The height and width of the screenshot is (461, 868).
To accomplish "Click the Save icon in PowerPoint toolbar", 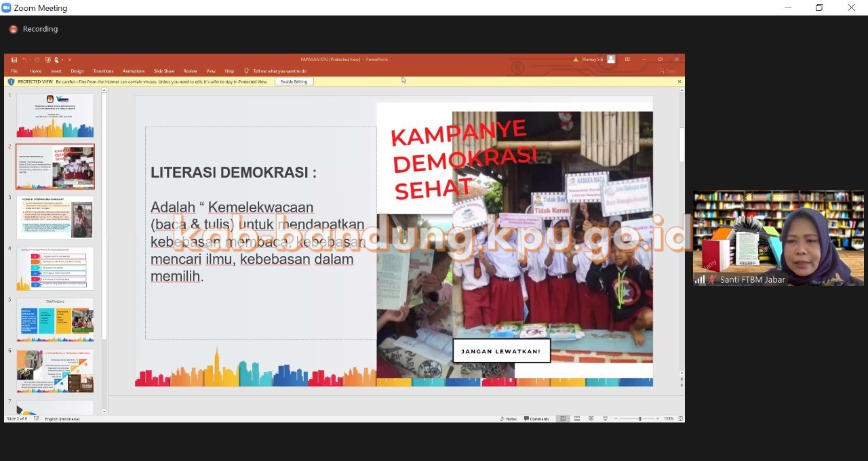I will (14, 60).
